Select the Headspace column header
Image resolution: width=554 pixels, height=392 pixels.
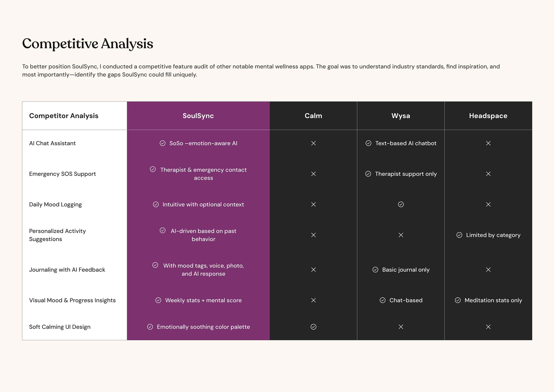click(x=488, y=116)
